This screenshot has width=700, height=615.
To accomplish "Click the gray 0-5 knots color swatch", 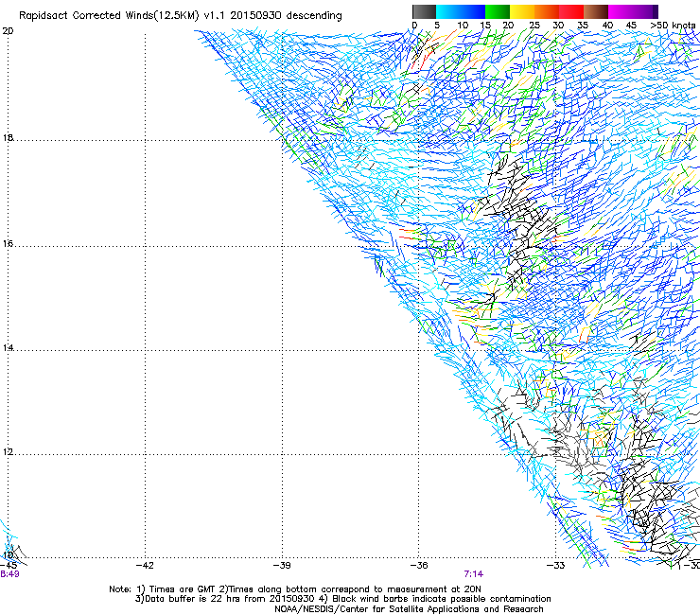I will (424, 11).
